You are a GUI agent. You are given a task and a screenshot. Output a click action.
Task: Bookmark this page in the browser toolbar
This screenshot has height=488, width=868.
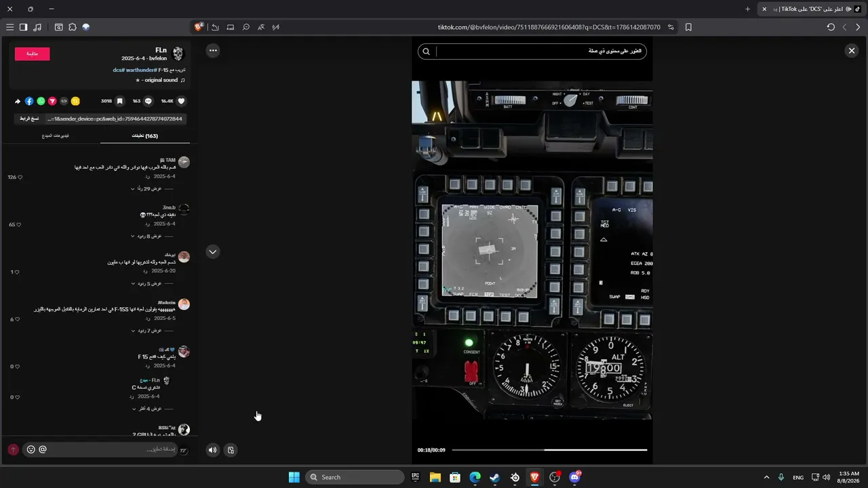pos(688,27)
